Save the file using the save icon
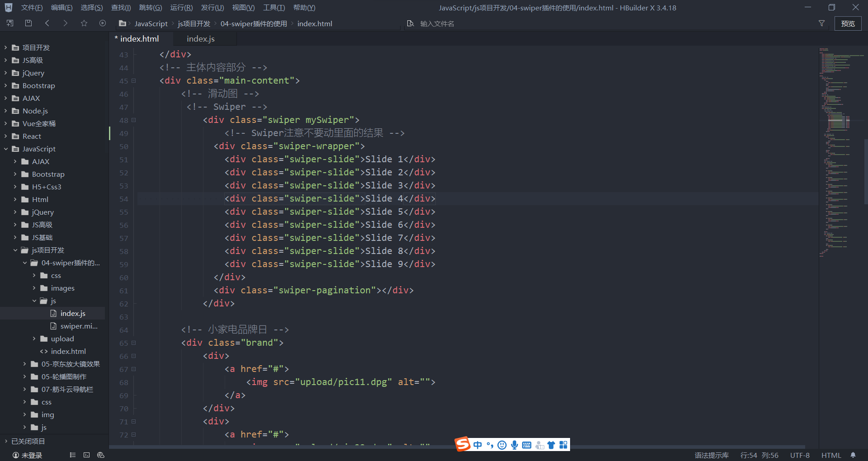The width and height of the screenshot is (868, 461). 28,23
